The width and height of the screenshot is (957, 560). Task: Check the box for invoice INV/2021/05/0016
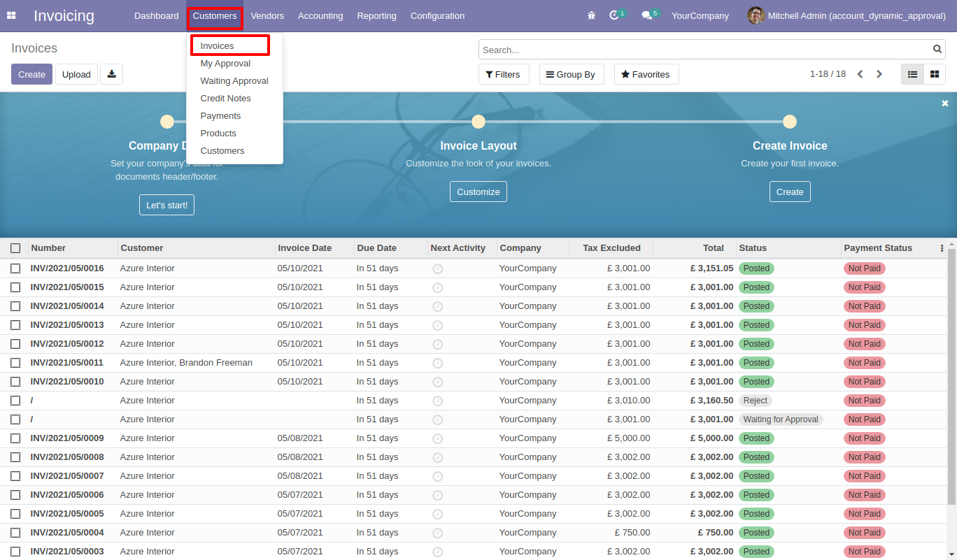pos(15,268)
